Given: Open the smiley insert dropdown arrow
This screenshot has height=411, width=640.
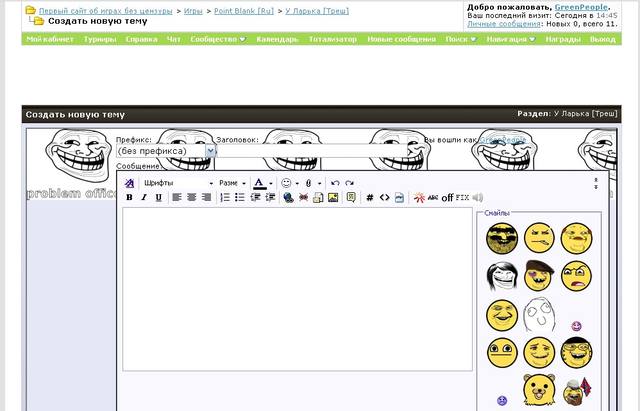Looking at the screenshot, I should [x=297, y=183].
